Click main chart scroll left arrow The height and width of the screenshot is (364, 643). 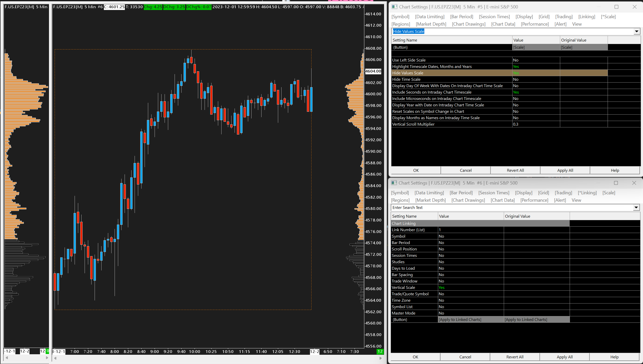click(x=55, y=358)
